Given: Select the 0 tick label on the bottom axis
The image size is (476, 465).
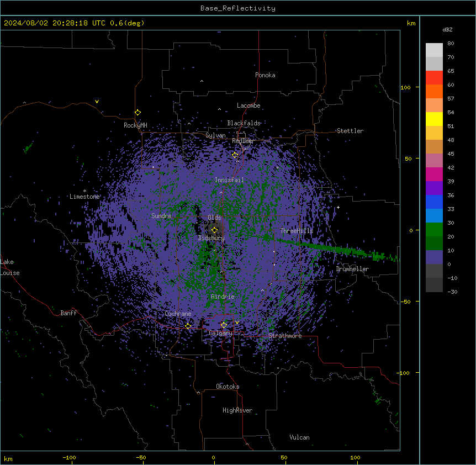Looking at the screenshot, I should [213, 458].
